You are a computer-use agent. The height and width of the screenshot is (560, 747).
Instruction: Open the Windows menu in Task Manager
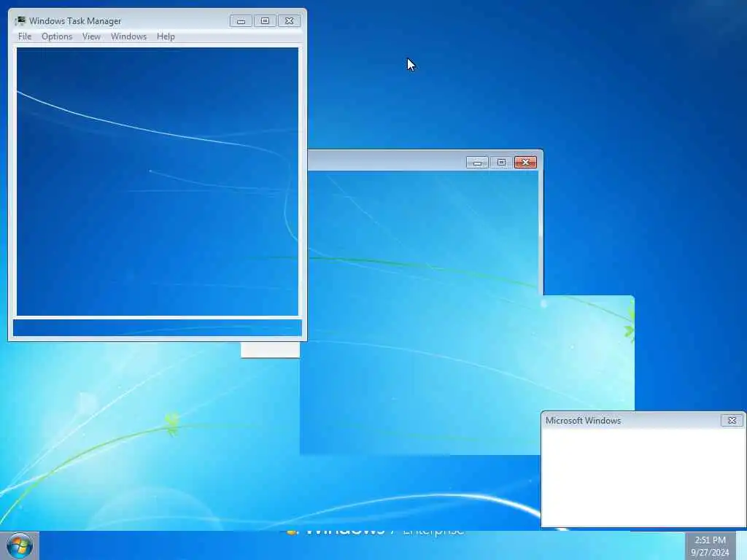[x=128, y=36]
